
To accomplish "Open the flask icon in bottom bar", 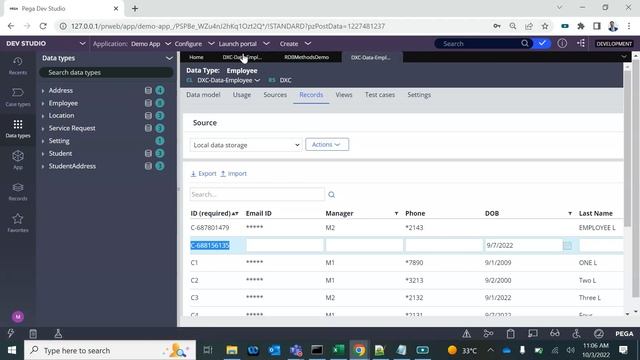I will point(58,333).
